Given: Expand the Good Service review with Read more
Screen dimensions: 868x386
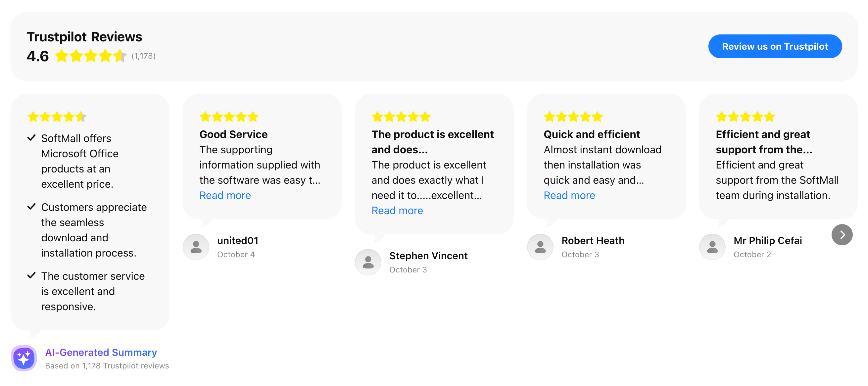Looking at the screenshot, I should (x=225, y=195).
